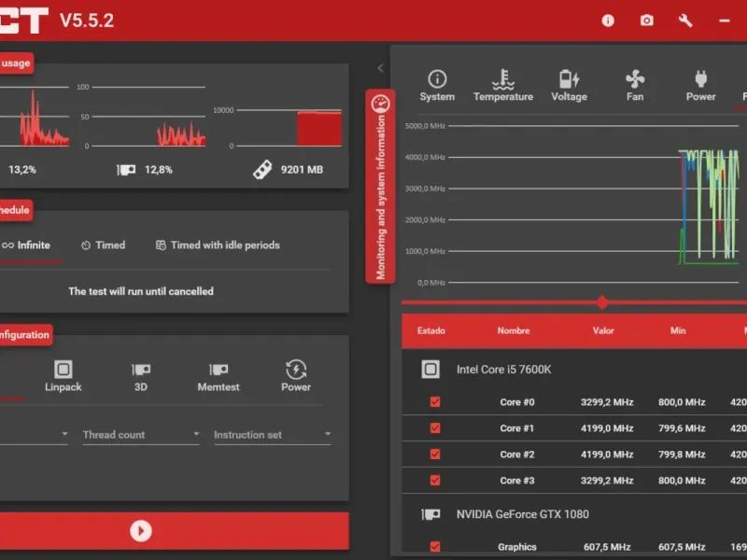Click the frequency history graph
This screenshot has height=560, width=747.
point(593,204)
